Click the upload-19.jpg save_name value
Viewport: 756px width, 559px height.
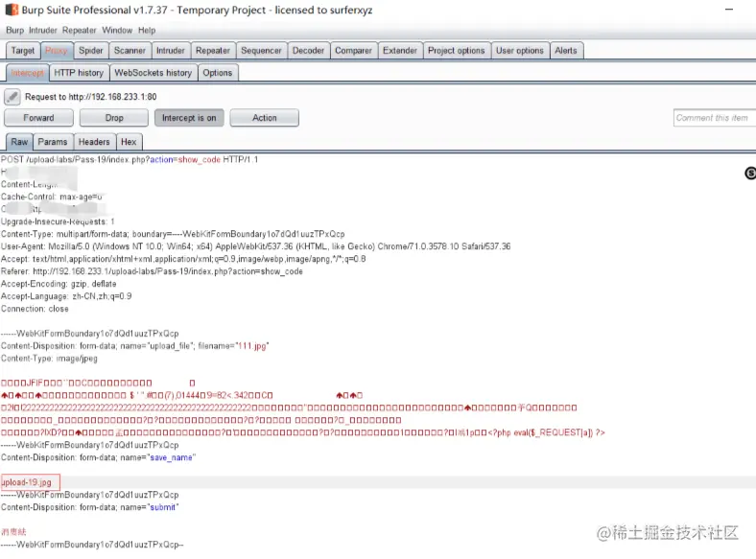pos(27,482)
